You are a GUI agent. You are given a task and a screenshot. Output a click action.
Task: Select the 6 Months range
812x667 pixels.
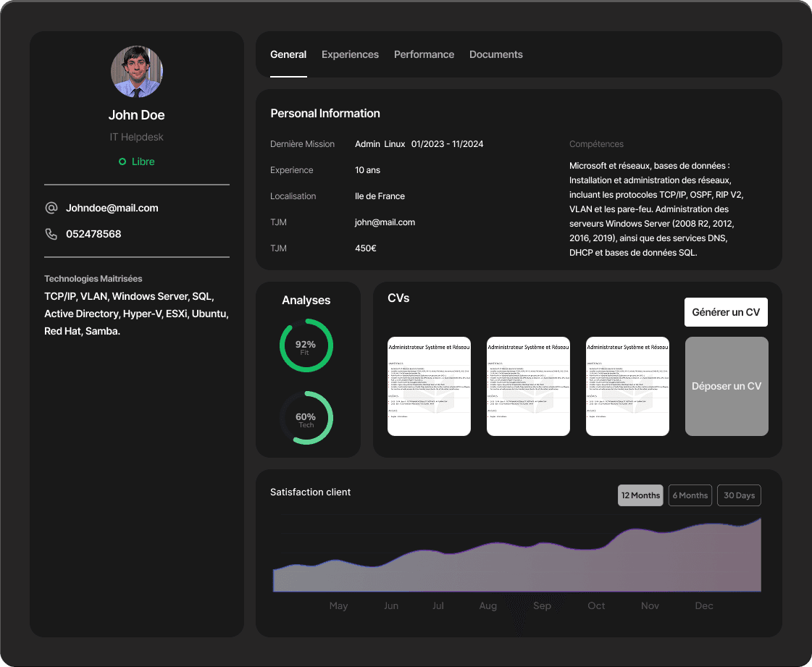(690, 495)
